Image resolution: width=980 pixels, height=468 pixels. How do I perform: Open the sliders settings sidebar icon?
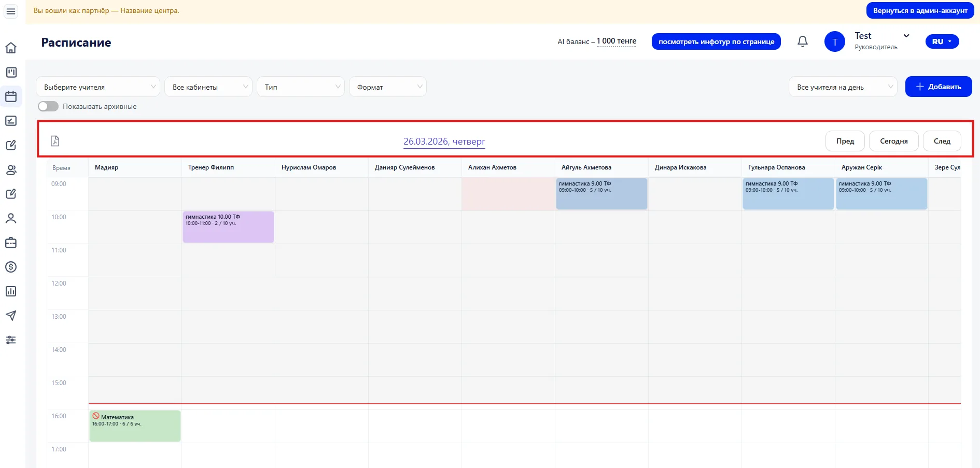[11, 340]
